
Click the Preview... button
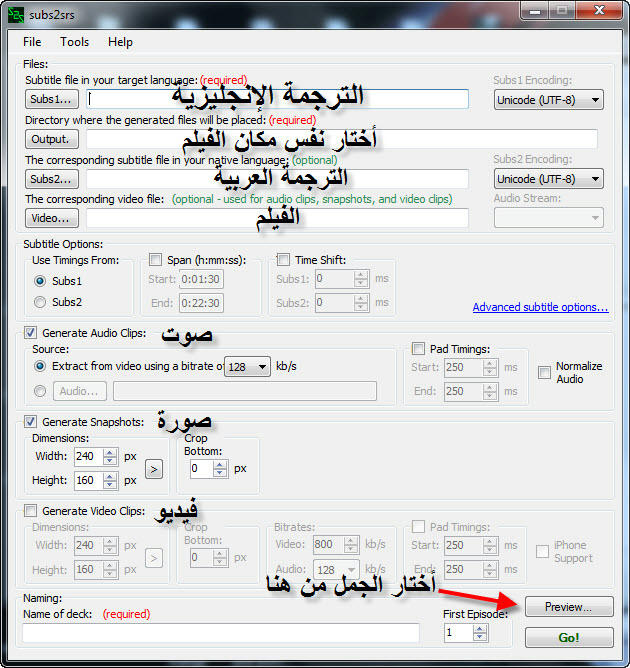pos(569,607)
